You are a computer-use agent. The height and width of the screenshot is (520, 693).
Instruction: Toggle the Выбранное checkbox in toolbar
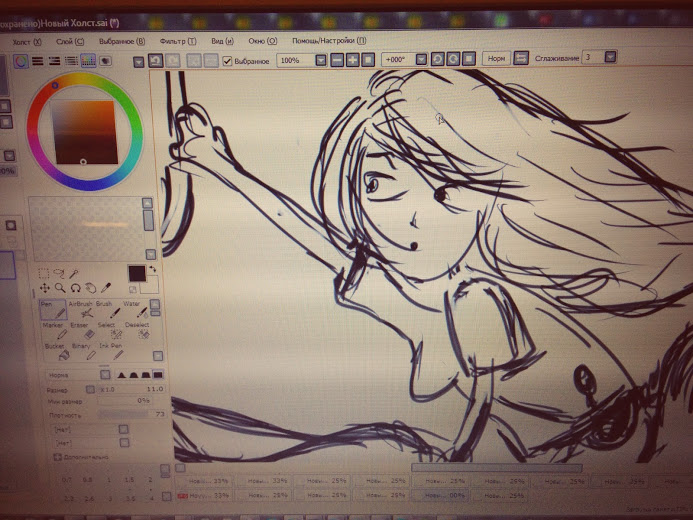[227, 61]
